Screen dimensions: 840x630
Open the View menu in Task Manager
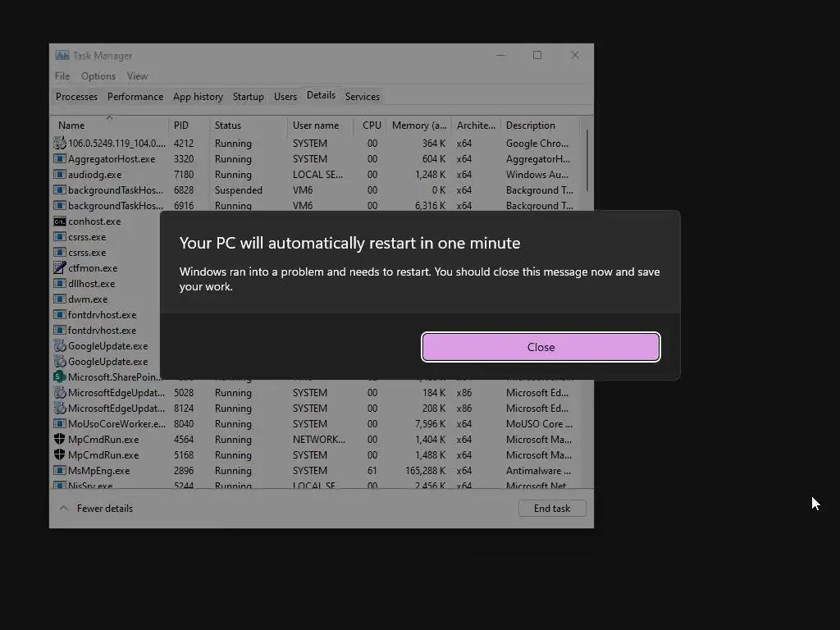point(137,76)
